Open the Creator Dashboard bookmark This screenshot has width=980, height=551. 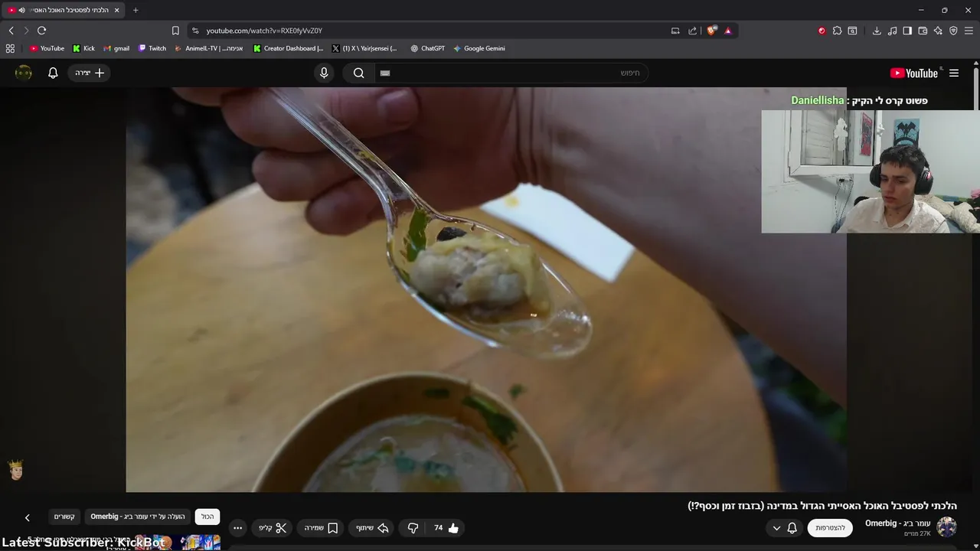(x=289, y=48)
